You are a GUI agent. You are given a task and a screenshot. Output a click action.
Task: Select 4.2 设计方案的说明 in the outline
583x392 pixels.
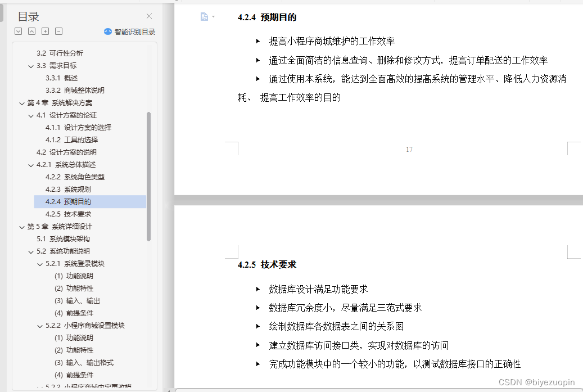(x=66, y=152)
